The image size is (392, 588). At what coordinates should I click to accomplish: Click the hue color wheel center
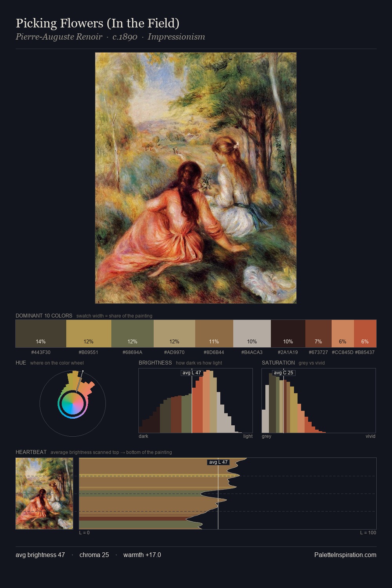coord(73,403)
